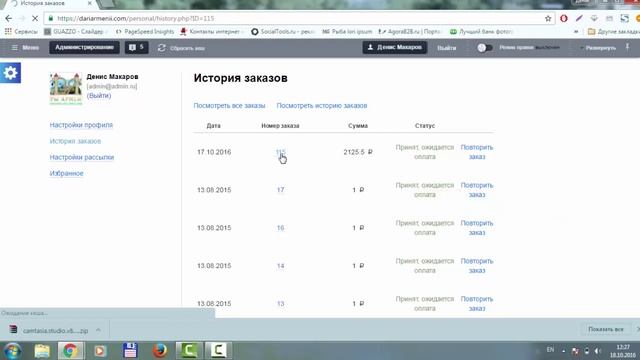Click Сбросить кеш refresh button

click(x=181, y=48)
